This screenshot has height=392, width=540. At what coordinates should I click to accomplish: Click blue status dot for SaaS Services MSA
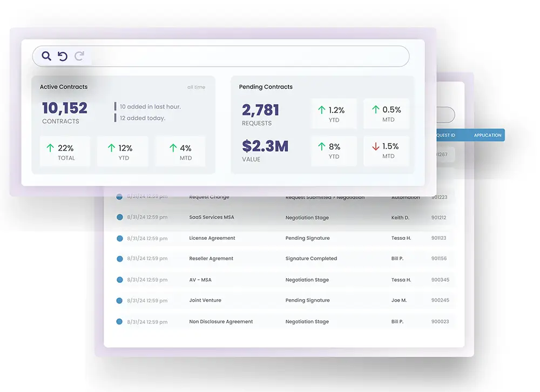click(x=120, y=217)
